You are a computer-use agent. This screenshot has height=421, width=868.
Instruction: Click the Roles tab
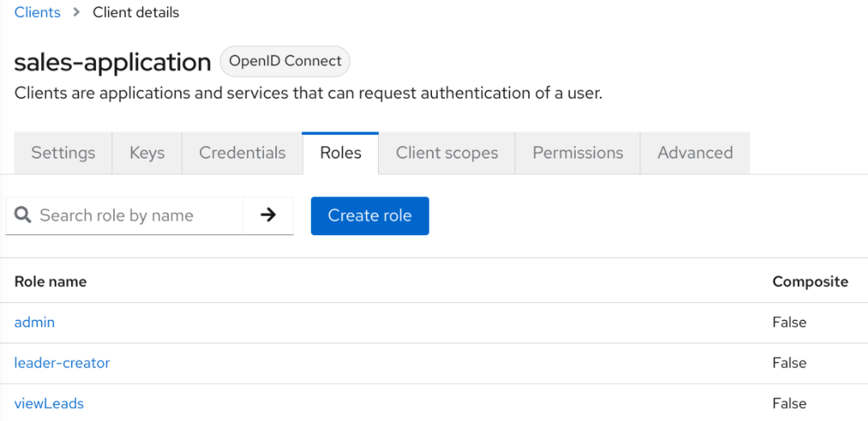[x=340, y=153]
